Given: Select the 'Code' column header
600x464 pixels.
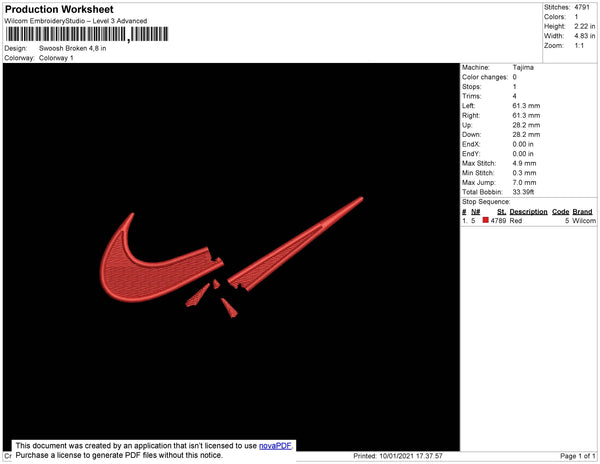Looking at the screenshot, I should point(561,212).
